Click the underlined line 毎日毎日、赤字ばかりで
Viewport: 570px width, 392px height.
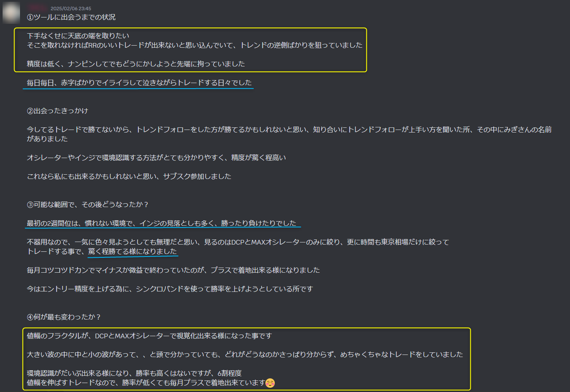click(x=139, y=83)
